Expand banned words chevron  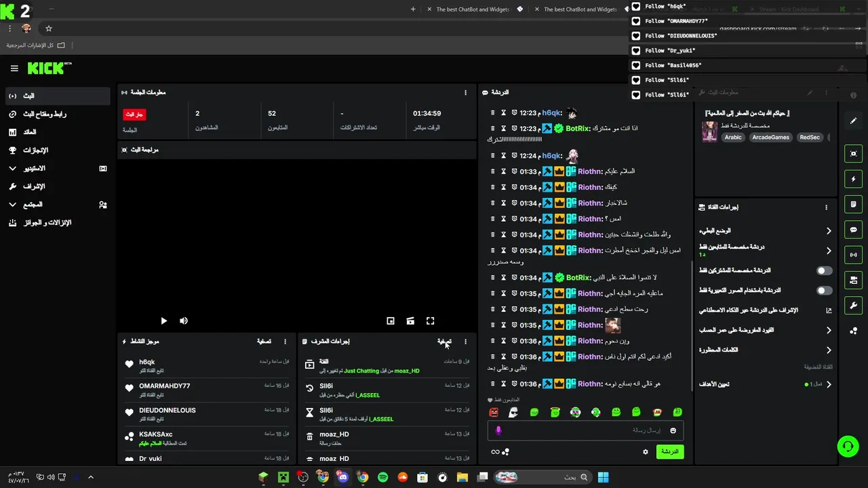click(829, 350)
